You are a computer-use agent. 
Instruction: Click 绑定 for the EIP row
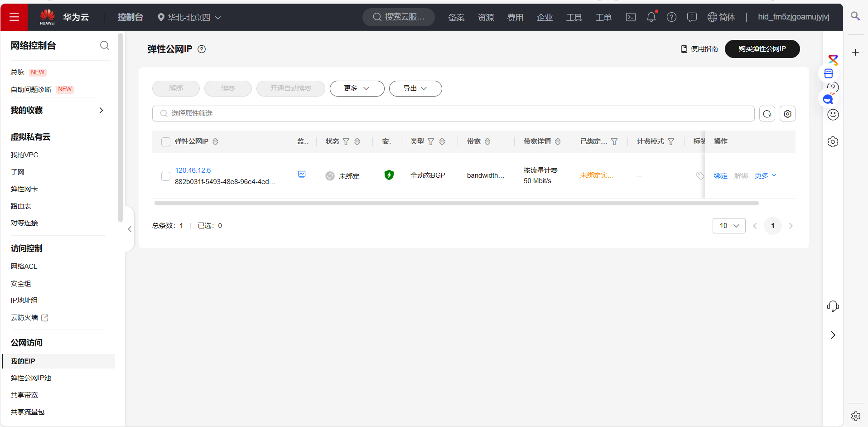coord(720,175)
